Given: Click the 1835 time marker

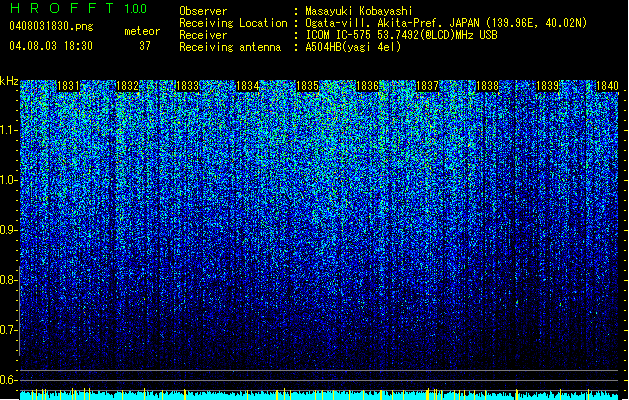Looking at the screenshot, I should pos(307,86).
